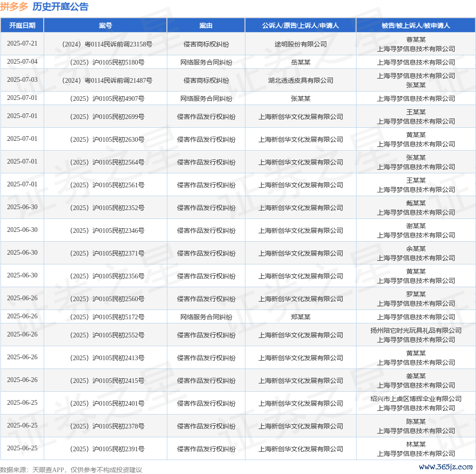Click the 案由 column header
Viewport: 476px width, 474px height.
[206, 26]
